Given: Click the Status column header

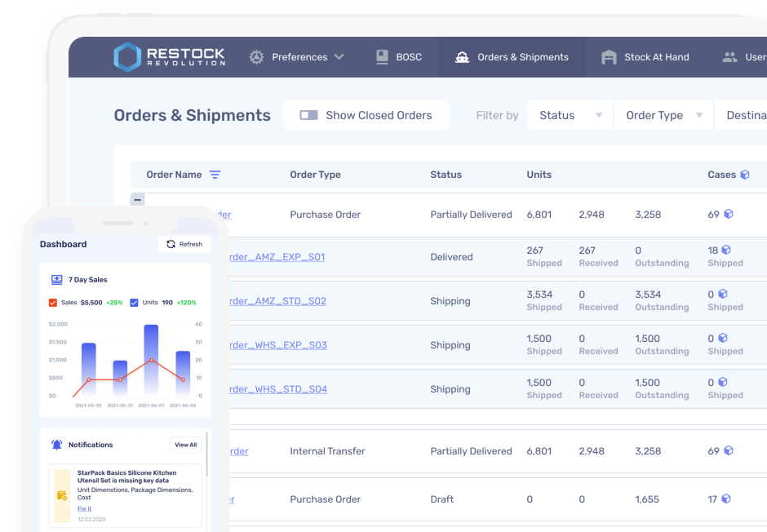Looking at the screenshot, I should click(446, 175).
